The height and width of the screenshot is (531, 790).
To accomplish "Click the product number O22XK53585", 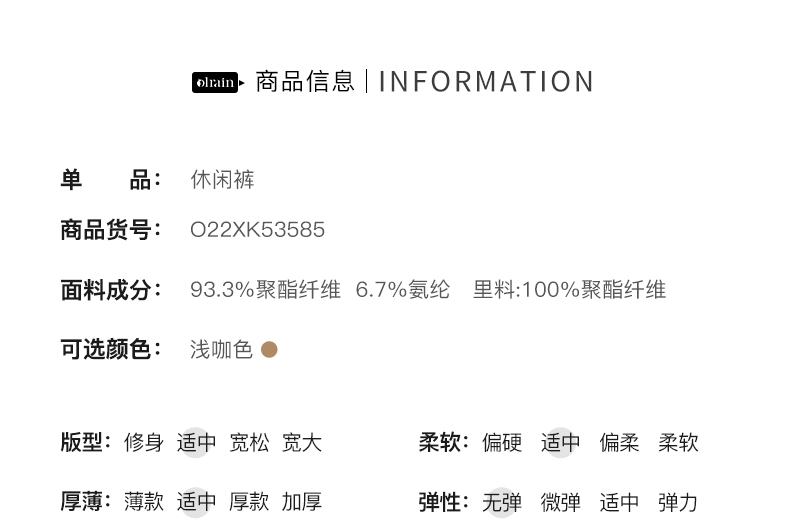I will pyautogui.click(x=257, y=230).
